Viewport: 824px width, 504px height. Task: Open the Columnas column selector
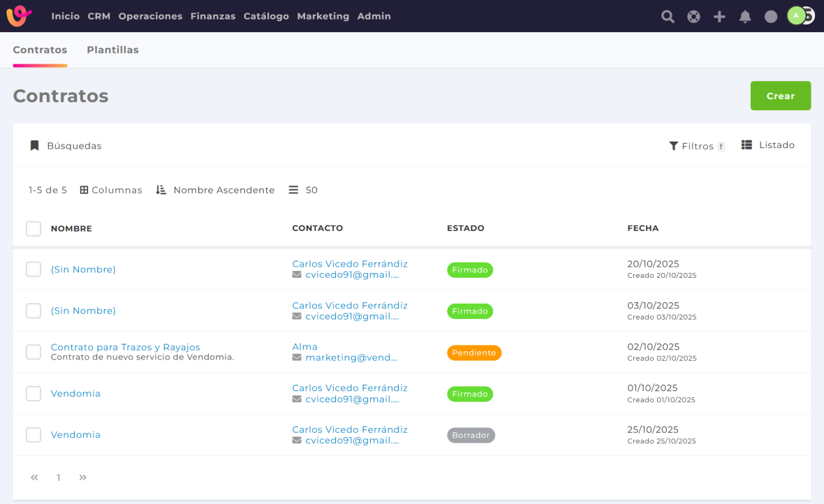111,190
